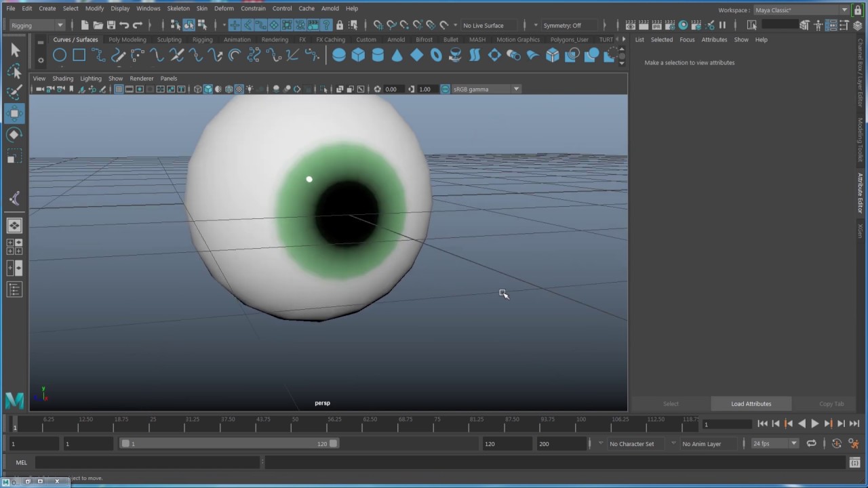Create a NURBS sphere from shelf
The height and width of the screenshot is (488, 868).
(339, 56)
